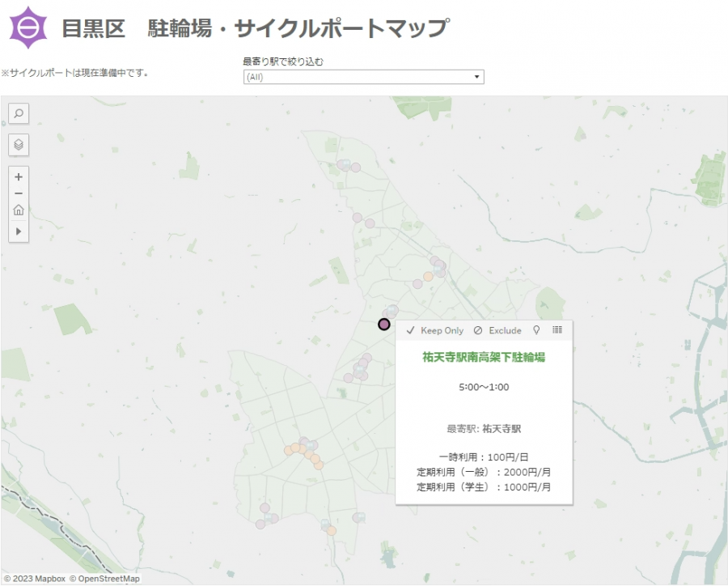The width and height of the screenshot is (728, 586).
Task: Click the page title 駐輪場・サイクルポートマップ
Action: click(x=298, y=28)
